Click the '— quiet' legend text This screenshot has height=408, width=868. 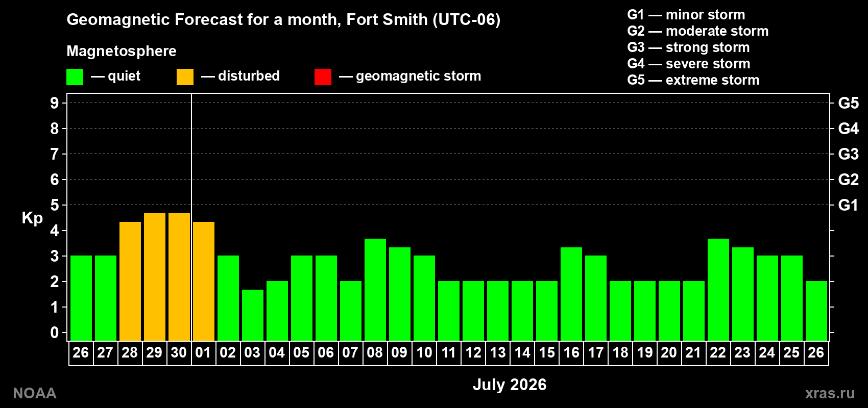pos(115,76)
